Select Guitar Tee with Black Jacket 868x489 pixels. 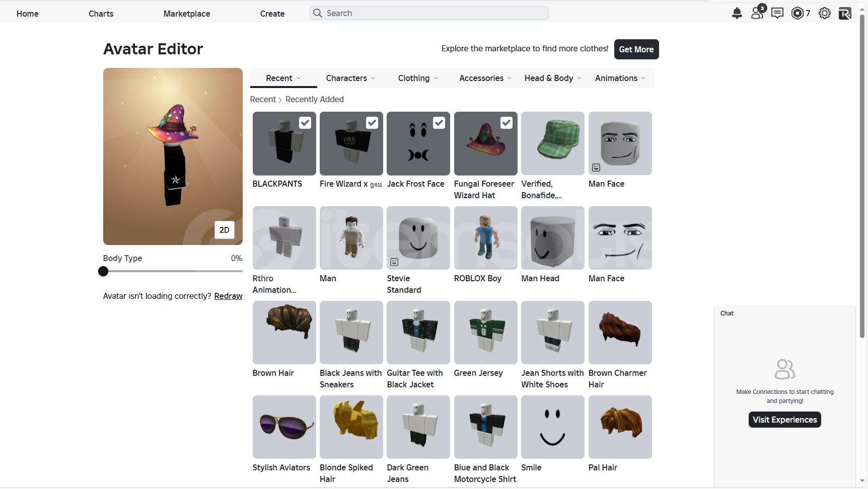tap(418, 333)
